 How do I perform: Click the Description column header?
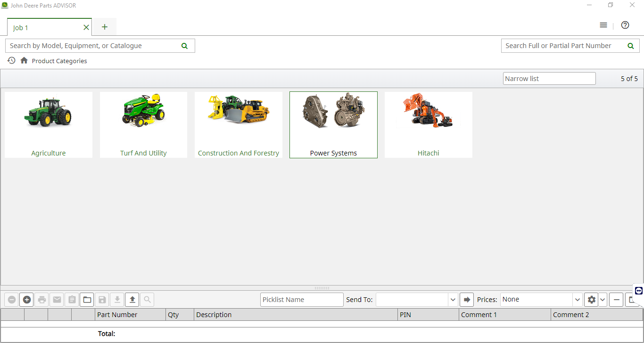(296, 315)
